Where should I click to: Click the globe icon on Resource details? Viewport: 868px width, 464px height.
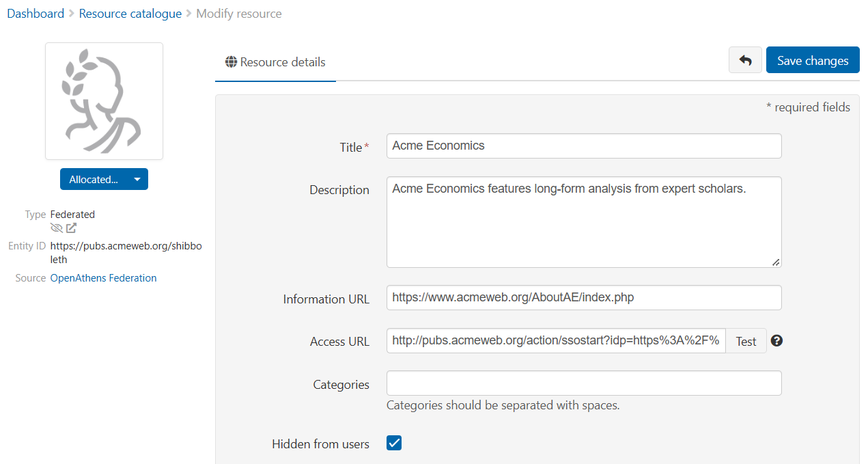click(x=231, y=62)
